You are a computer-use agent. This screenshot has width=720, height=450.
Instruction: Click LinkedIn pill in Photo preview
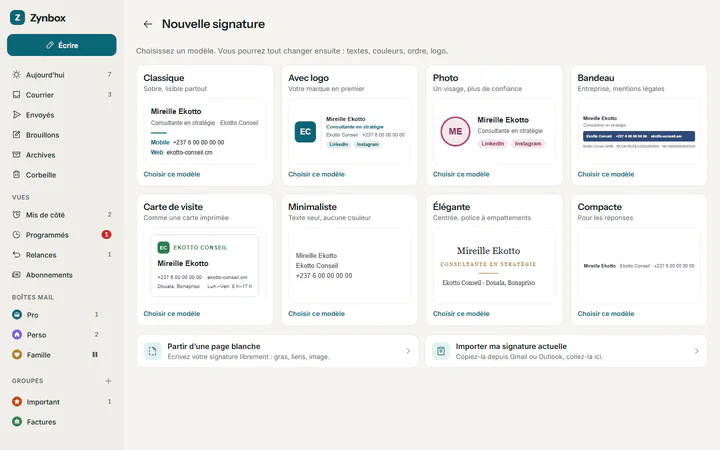(493, 144)
